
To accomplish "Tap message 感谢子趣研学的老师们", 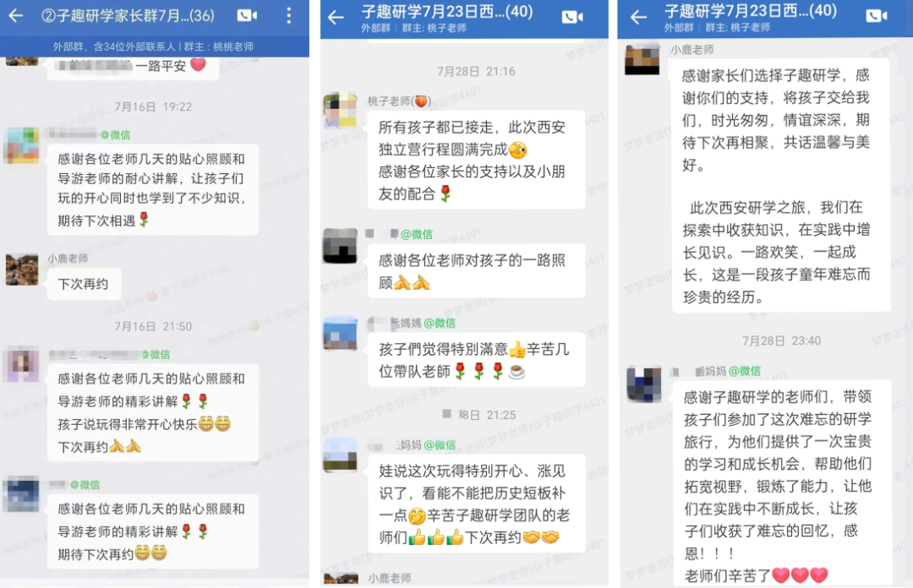I will pos(781,483).
